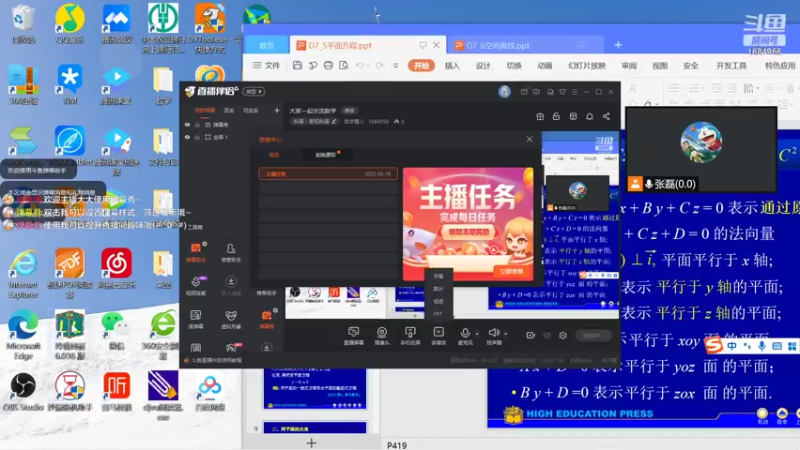Click the notification bell icon in stream header
The height and width of the screenshot is (450, 800).
589,116
